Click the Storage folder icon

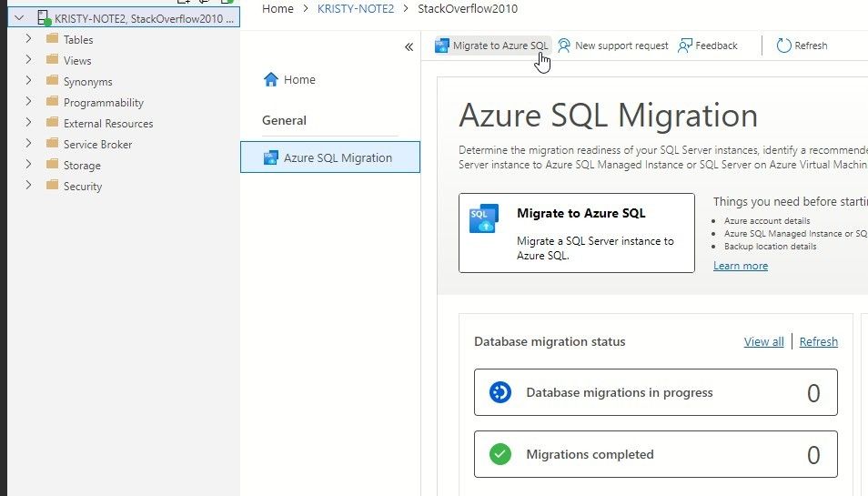coord(52,164)
